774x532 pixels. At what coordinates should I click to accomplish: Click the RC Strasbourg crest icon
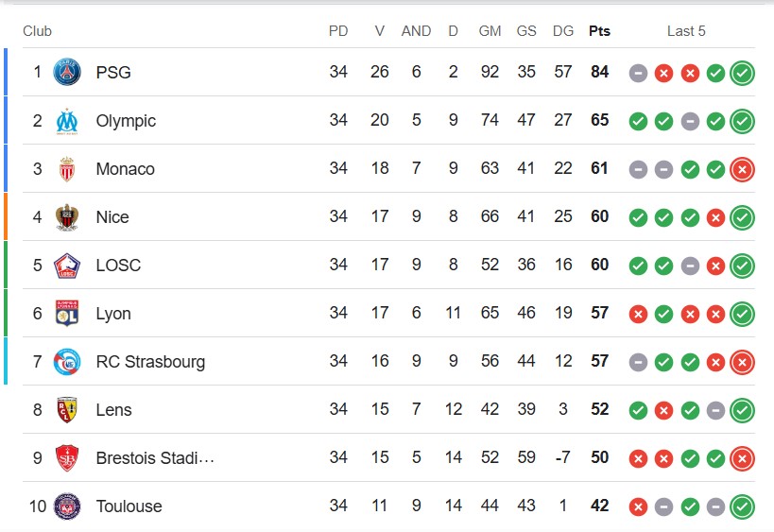pos(67,362)
